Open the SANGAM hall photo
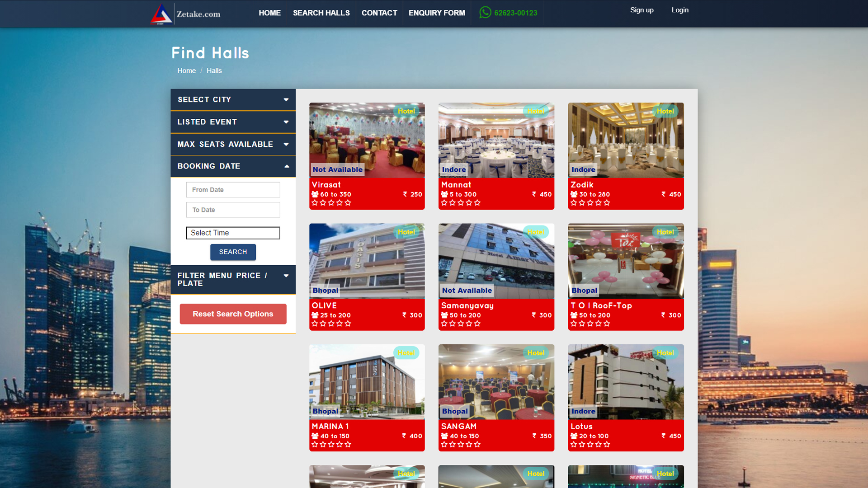This screenshot has height=488, width=868. (x=496, y=382)
